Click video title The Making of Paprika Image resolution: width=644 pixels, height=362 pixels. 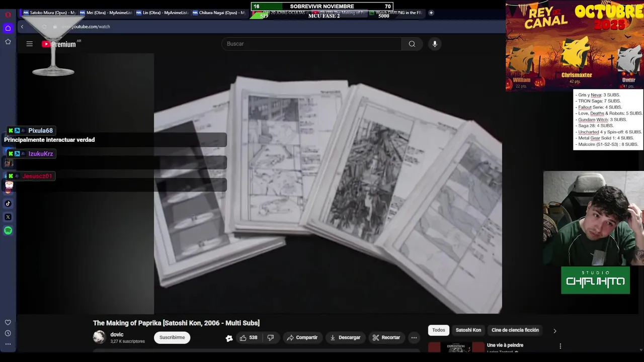point(176,323)
